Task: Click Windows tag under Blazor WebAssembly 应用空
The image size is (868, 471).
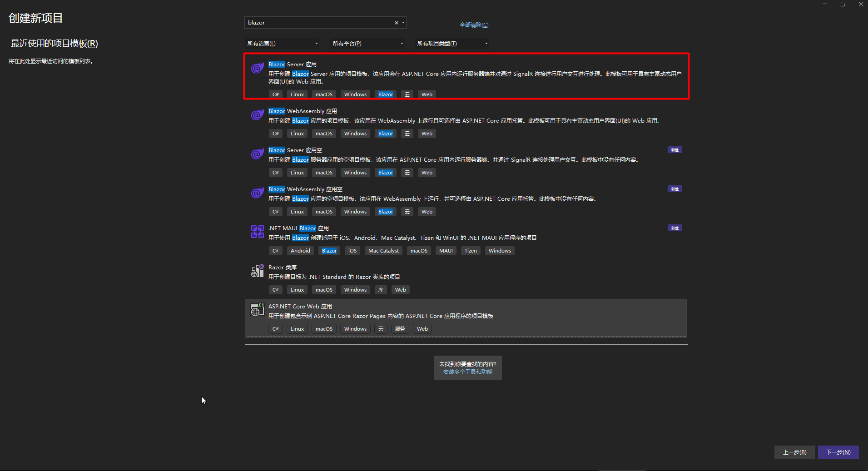Action: (355, 212)
